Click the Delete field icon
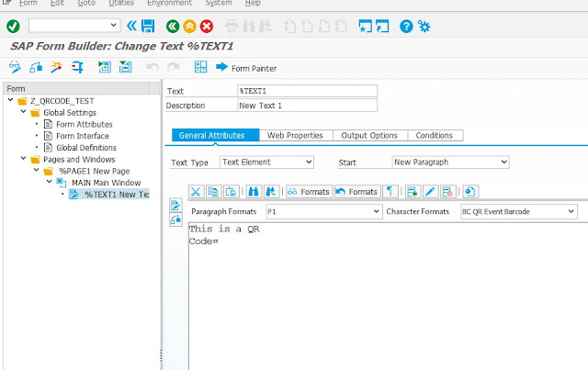The image size is (588, 370). click(447, 192)
